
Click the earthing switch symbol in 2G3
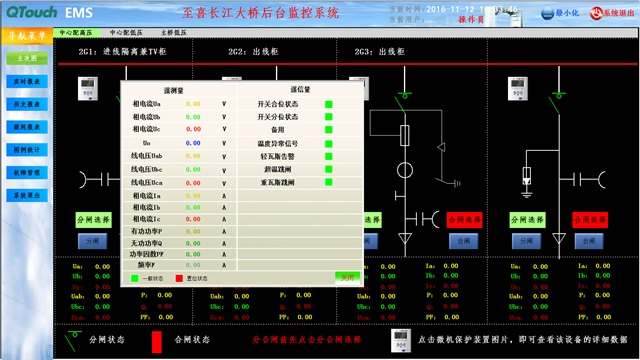point(448,182)
